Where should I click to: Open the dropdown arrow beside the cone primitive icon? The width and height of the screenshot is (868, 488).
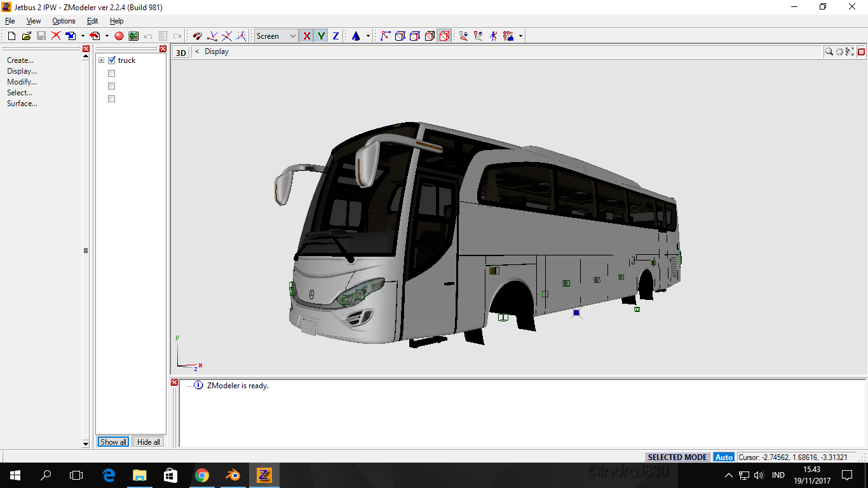click(x=369, y=36)
